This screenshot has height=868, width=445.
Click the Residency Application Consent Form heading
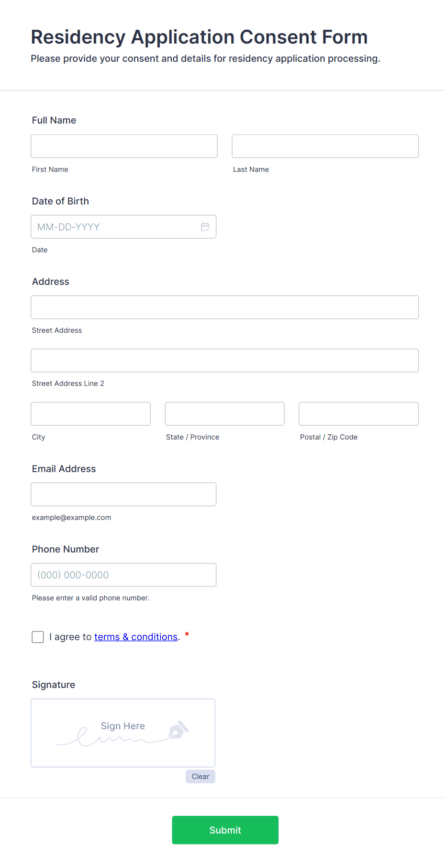199,37
